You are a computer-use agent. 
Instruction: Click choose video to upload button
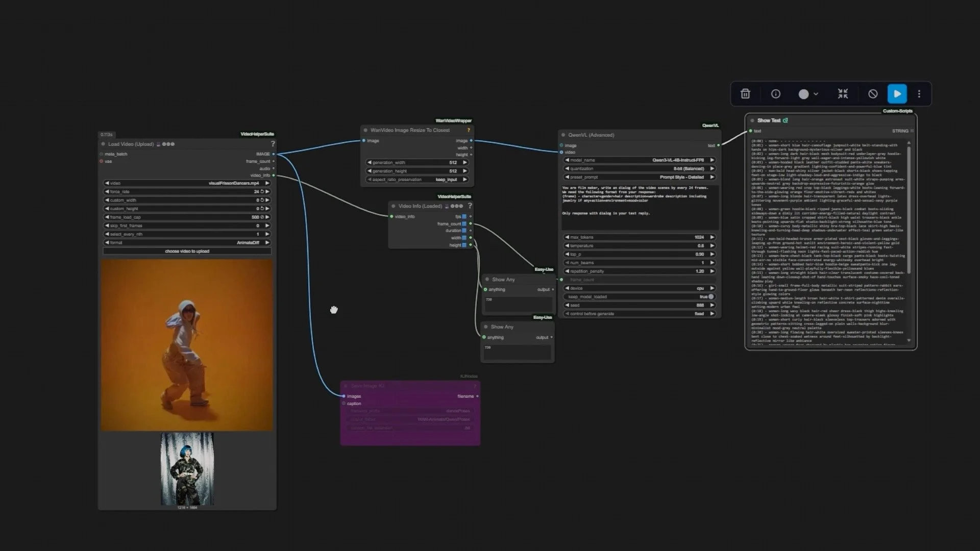(x=187, y=251)
